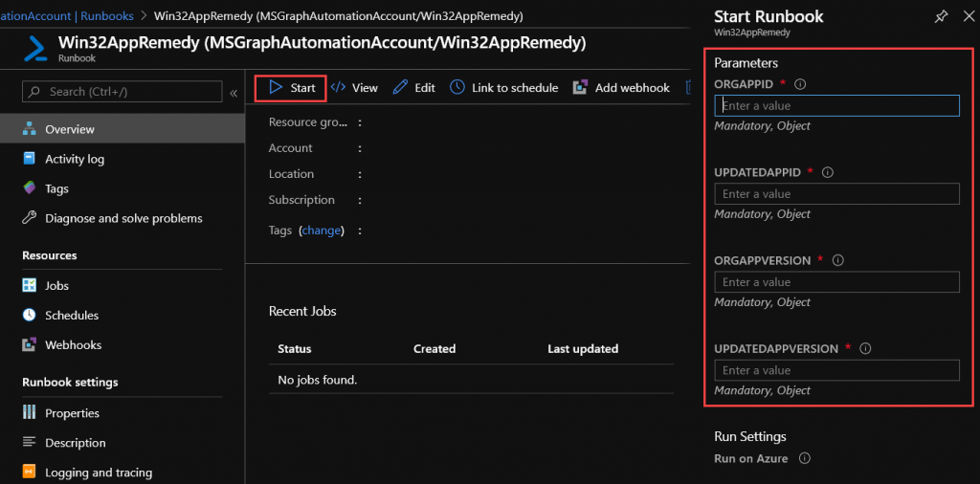Image resolution: width=980 pixels, height=484 pixels.
Task: Click the Runbooks breadcrumb link
Action: [105, 15]
